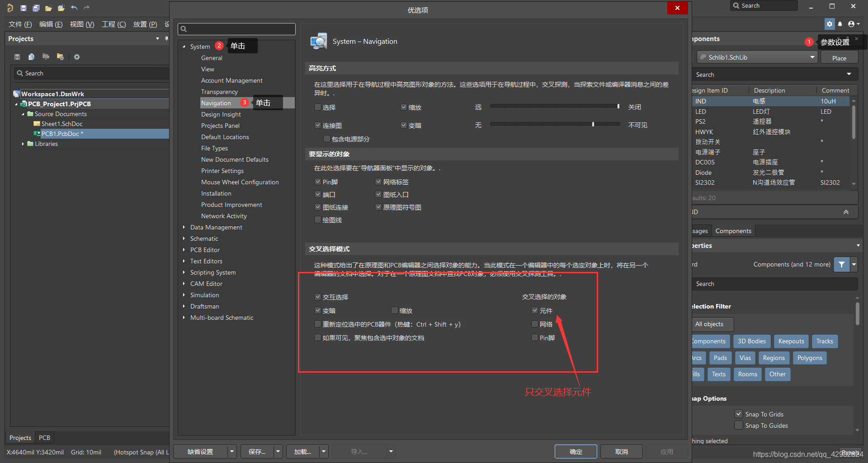Close the Preferences dialog with red X
The height and width of the screenshot is (463, 868).
pyautogui.click(x=677, y=8)
